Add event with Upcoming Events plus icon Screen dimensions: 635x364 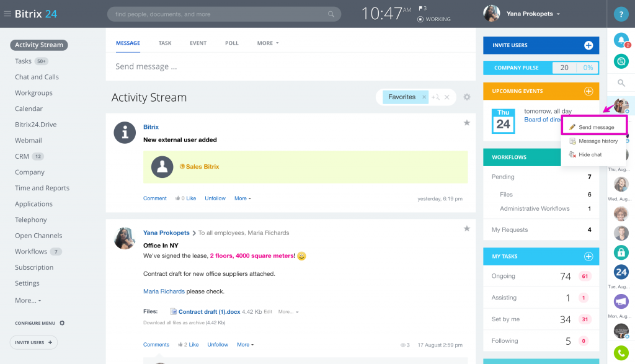[x=588, y=91]
